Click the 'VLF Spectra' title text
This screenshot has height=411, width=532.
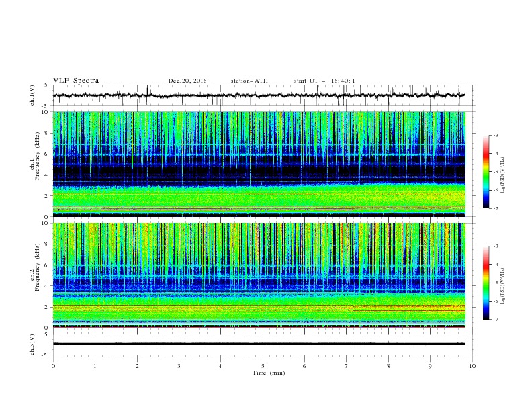pos(76,81)
